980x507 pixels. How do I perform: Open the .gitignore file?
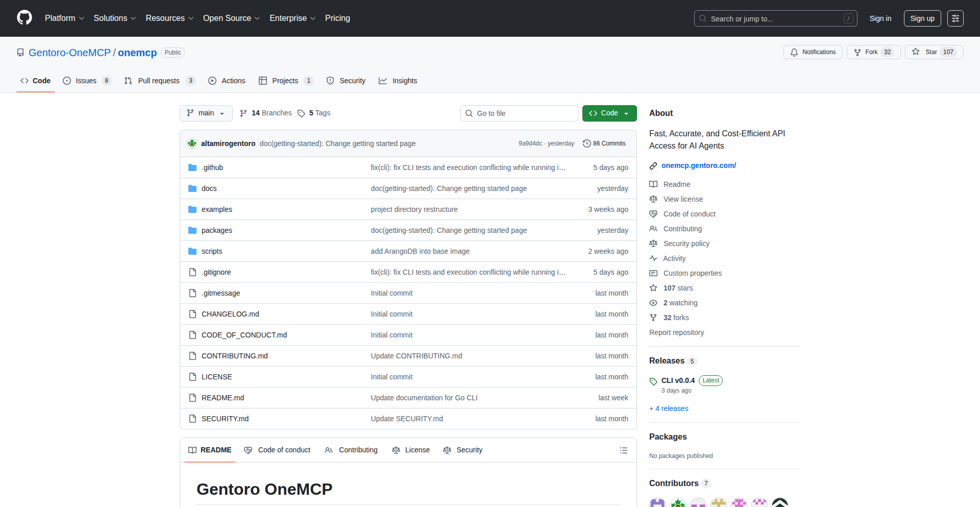click(216, 272)
